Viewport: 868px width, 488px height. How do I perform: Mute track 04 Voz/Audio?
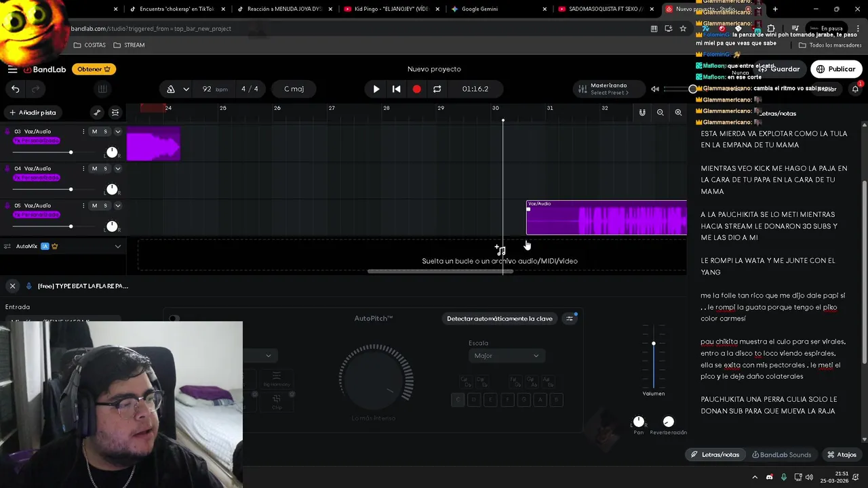click(x=94, y=169)
